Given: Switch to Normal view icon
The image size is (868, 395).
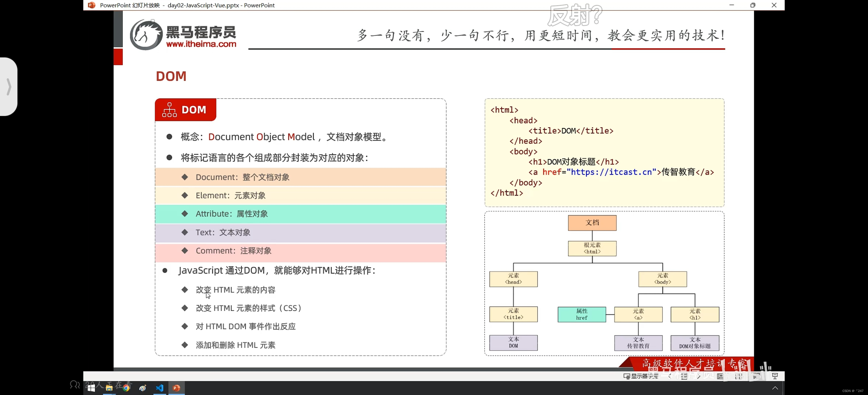Looking at the screenshot, I should point(720,376).
